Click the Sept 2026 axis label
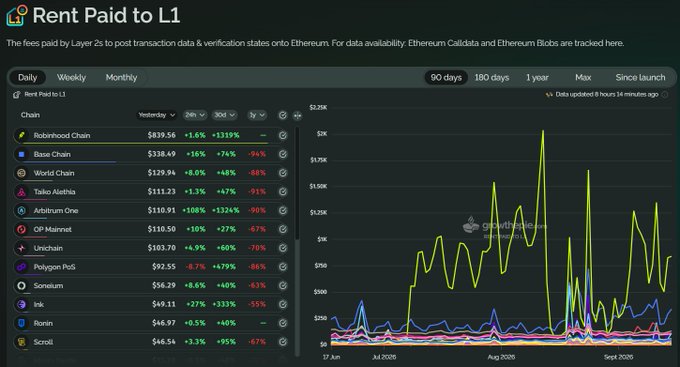 click(x=618, y=357)
